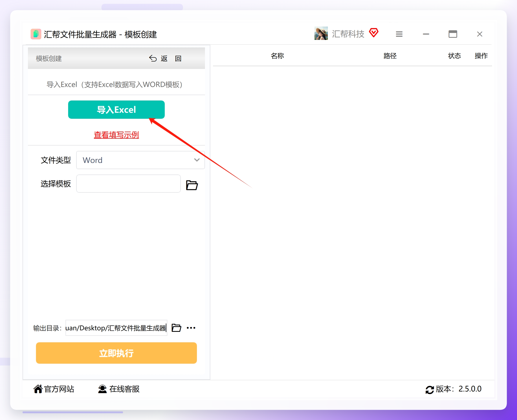Click the 返回 back button

point(165,58)
